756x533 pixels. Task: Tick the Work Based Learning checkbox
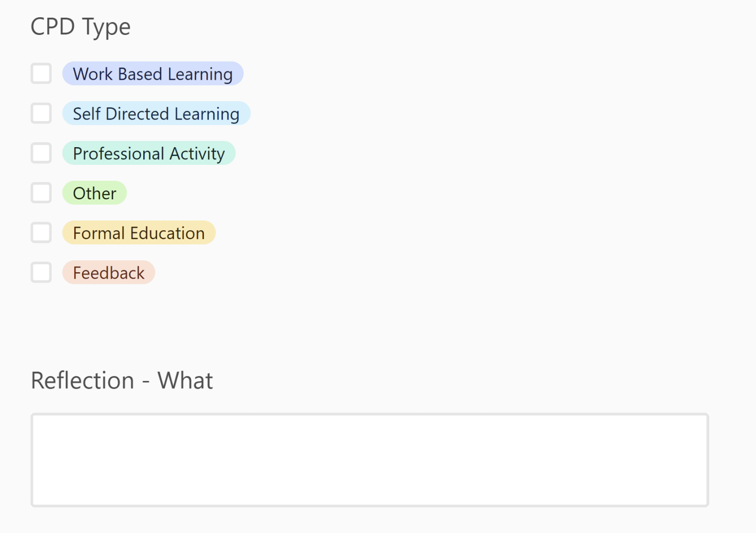coord(41,74)
